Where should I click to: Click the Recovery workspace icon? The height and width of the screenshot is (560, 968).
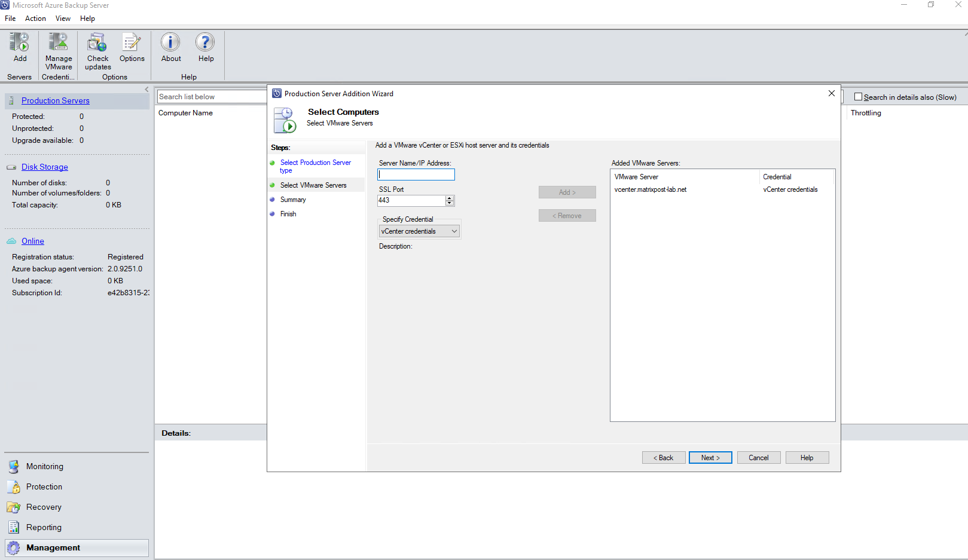(14, 507)
